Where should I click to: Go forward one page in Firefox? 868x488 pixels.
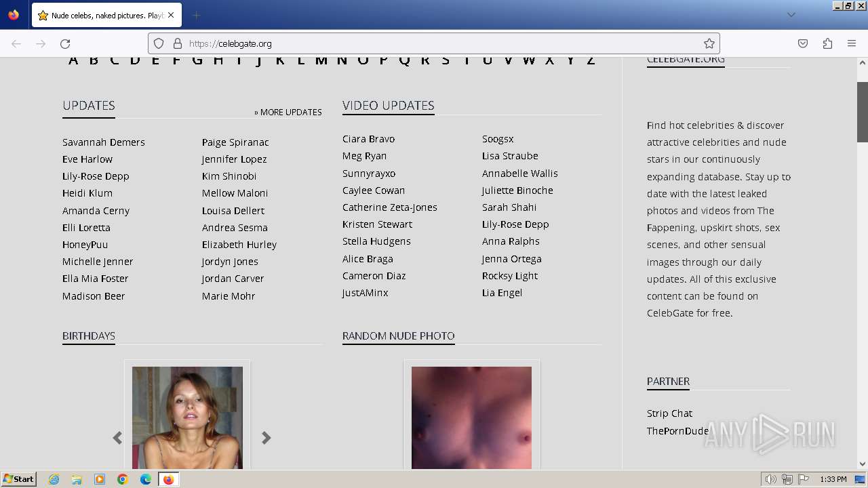(41, 43)
